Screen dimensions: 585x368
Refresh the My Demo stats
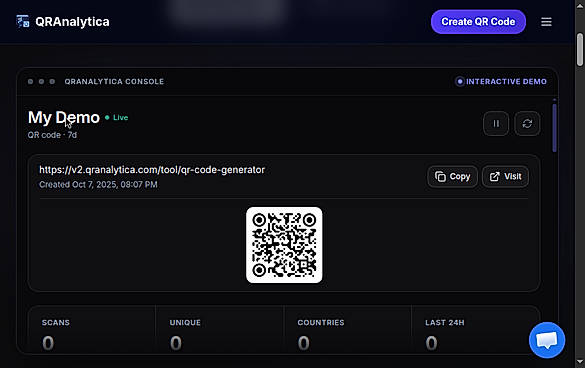[527, 124]
